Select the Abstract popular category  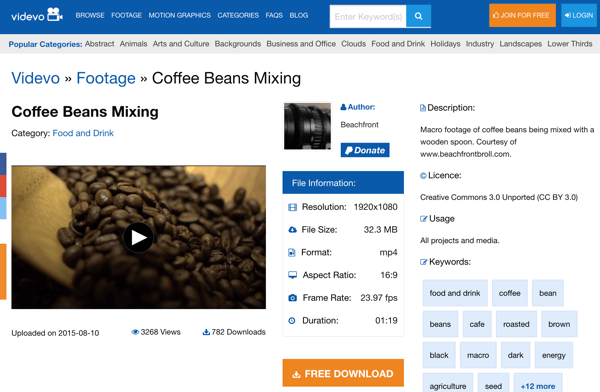pyautogui.click(x=99, y=44)
